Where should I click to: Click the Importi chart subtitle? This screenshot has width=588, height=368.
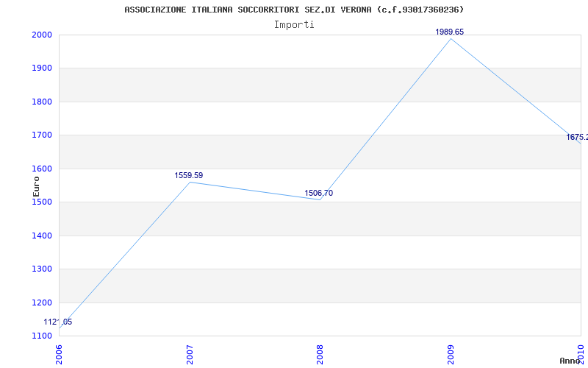tap(294, 25)
